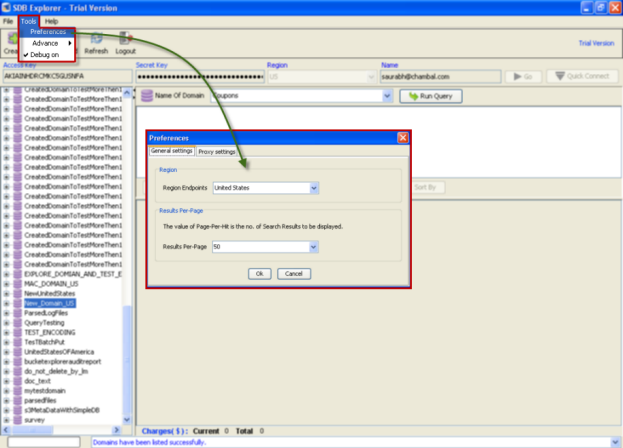Select the NewUnitedStates domain
Image resolution: width=623 pixels, height=448 pixels.
pyautogui.click(x=49, y=294)
